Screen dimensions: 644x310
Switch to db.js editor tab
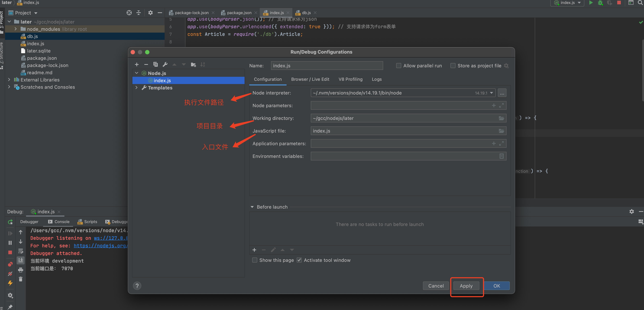306,13
